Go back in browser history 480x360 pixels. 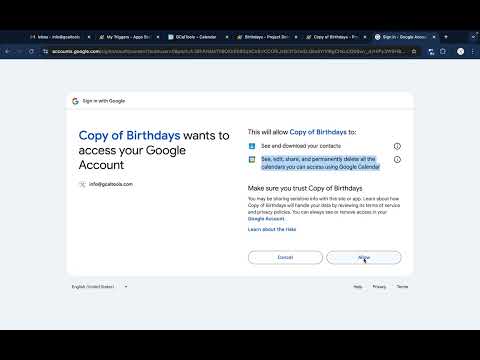pos(8,52)
